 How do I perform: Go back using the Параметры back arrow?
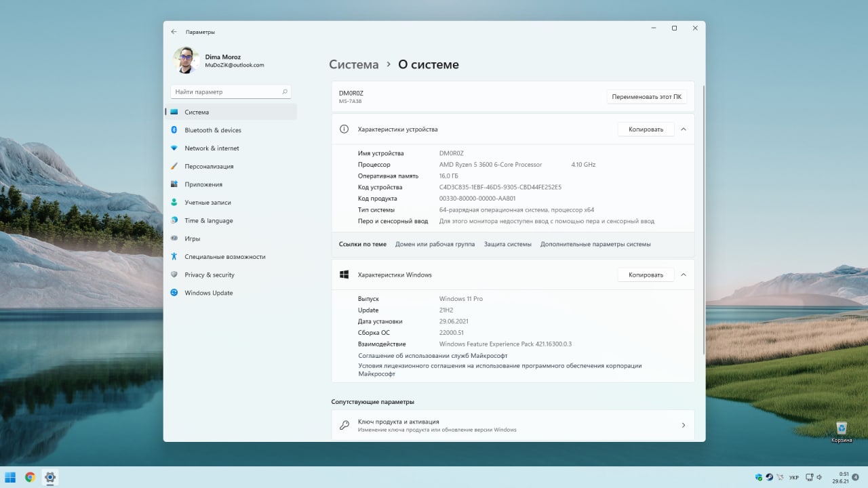click(174, 32)
